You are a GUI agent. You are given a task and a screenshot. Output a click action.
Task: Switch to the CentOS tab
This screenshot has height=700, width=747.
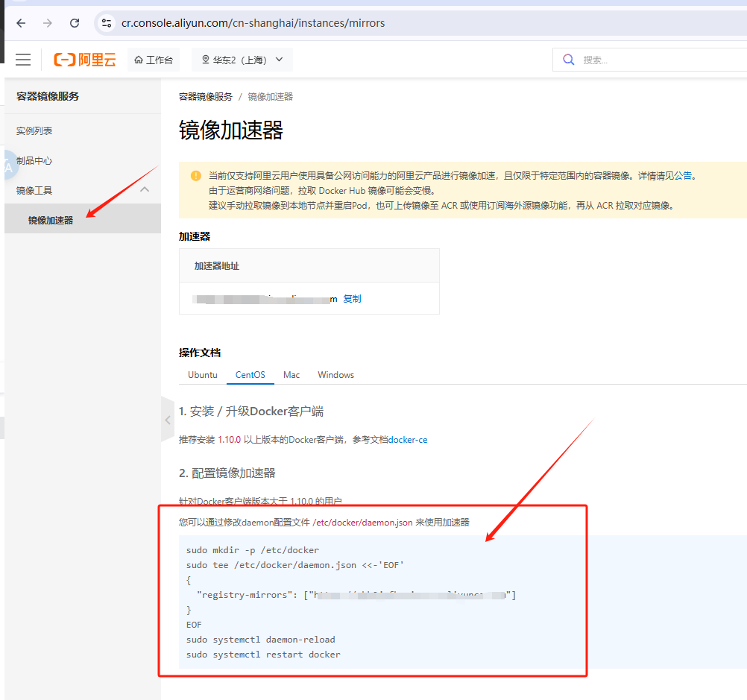coord(250,375)
